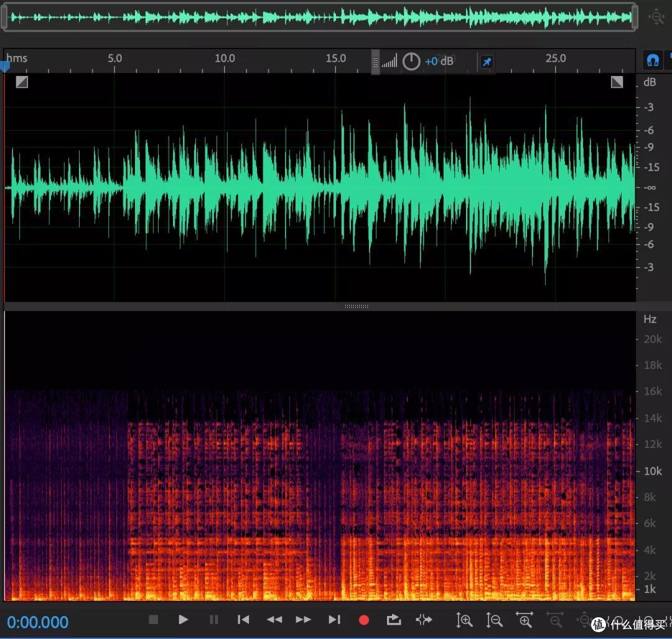Start recording with the red Record button
The width and height of the screenshot is (672, 639).
(x=364, y=620)
